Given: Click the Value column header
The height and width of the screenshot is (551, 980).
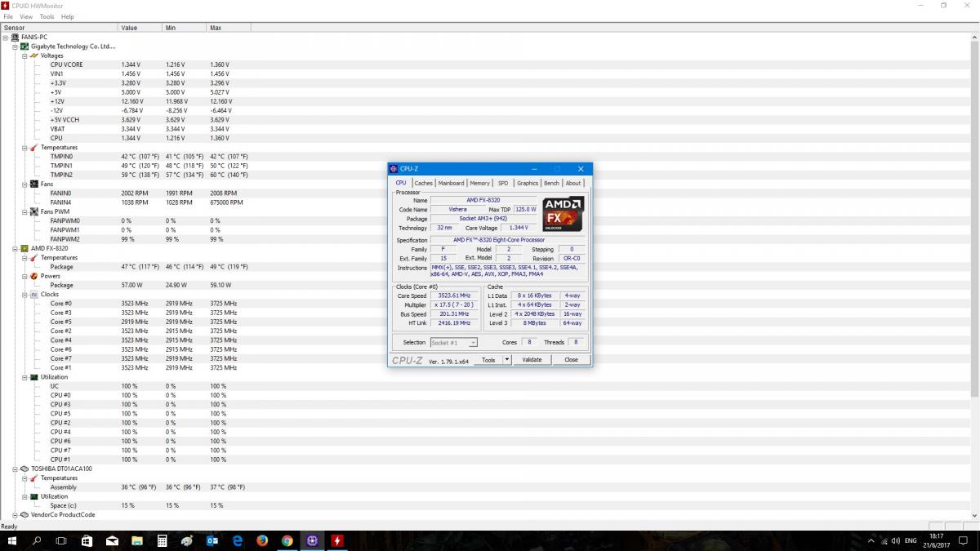Looking at the screenshot, I should point(140,28).
